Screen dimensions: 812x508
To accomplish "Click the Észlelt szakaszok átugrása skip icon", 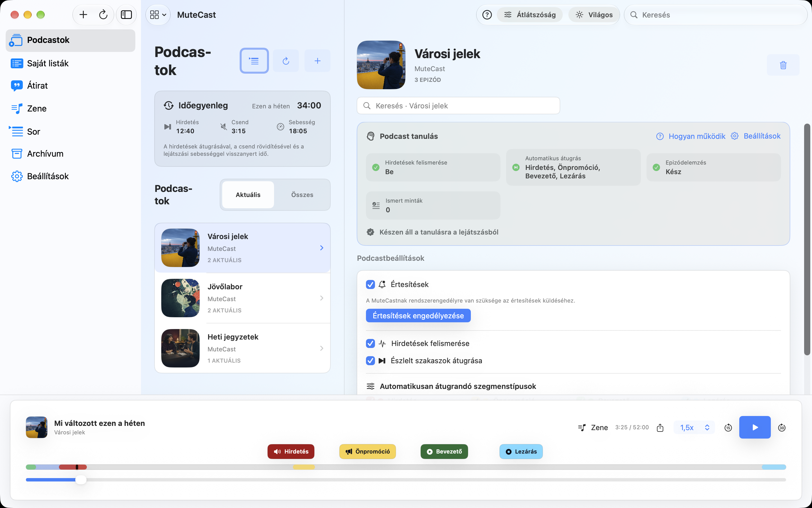I will [382, 360].
